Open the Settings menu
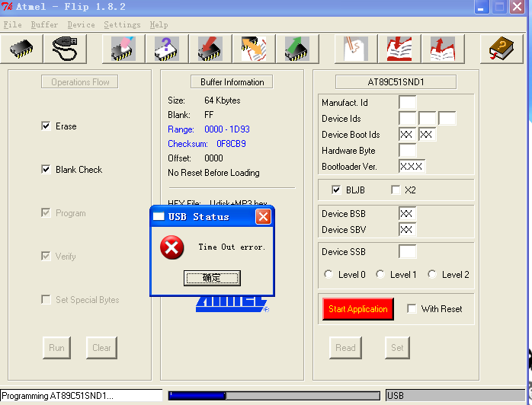The image size is (532, 405). [x=122, y=24]
